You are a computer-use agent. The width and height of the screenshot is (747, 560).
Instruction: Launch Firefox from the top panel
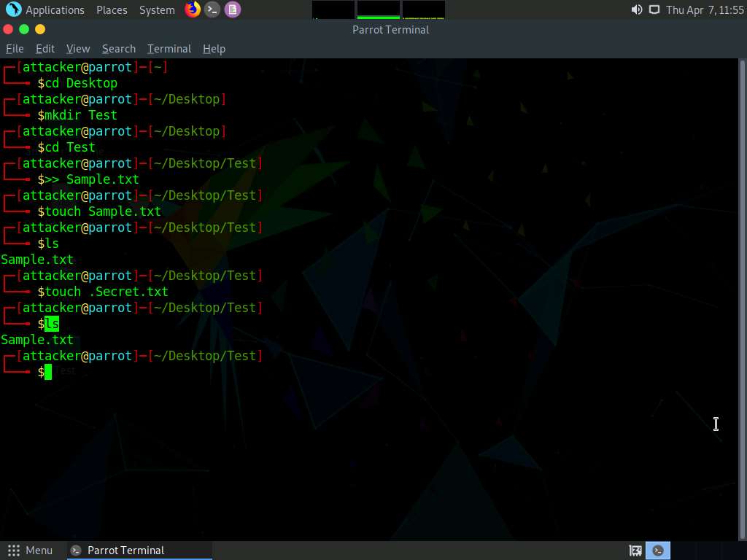[x=193, y=9]
